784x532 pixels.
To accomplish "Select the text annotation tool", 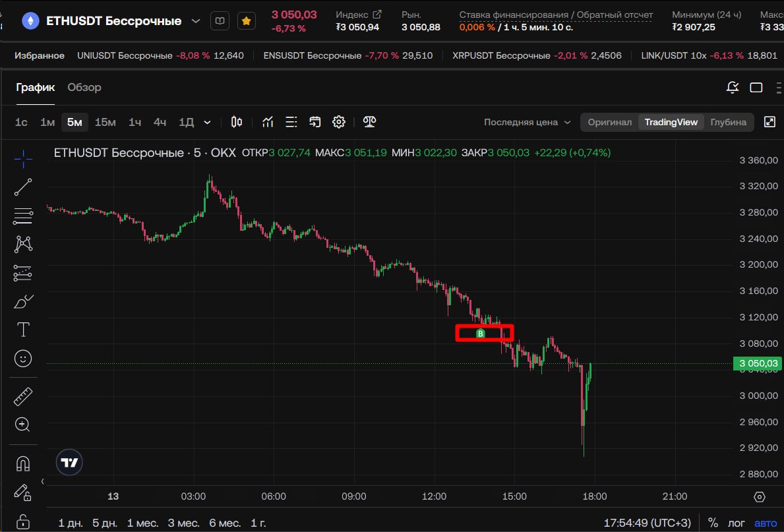I will pos(23,330).
